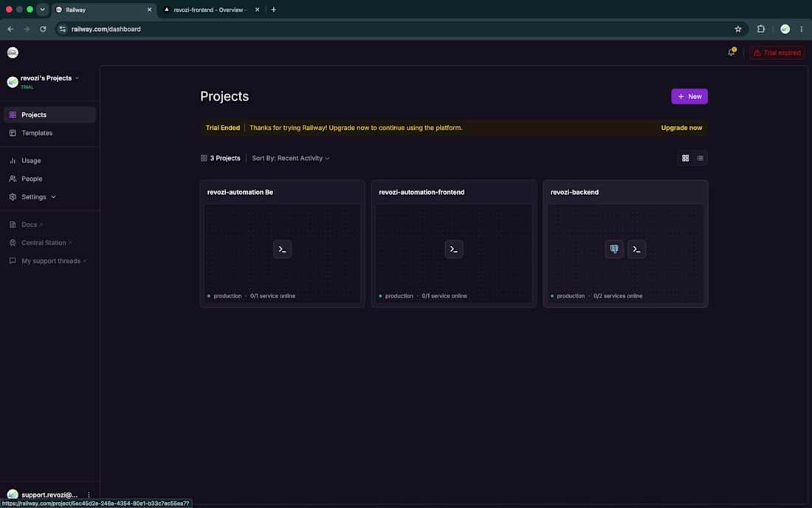Reload the dashboard page
This screenshot has height=508, width=812.
click(x=43, y=29)
